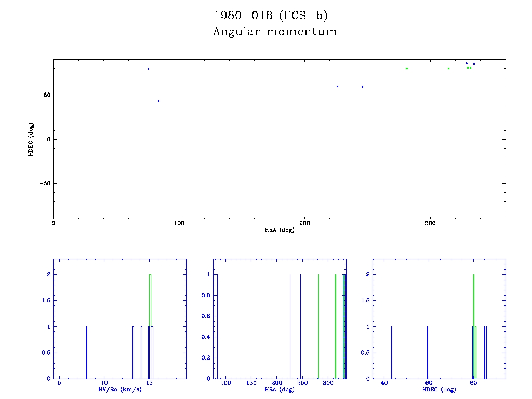Click the "1980-018 (ECS-b)" plot title
Image resolution: width=532 pixels, height=399 pixels.
[x=271, y=15]
